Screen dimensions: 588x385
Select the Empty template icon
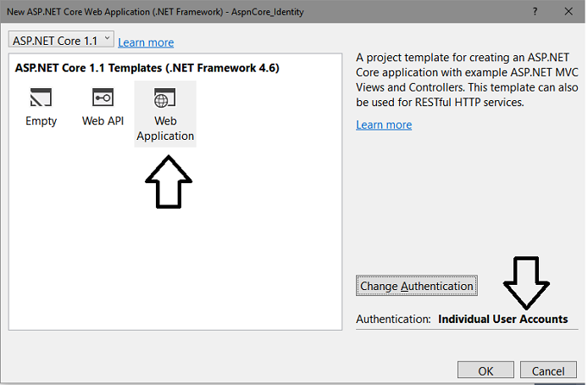(41, 98)
